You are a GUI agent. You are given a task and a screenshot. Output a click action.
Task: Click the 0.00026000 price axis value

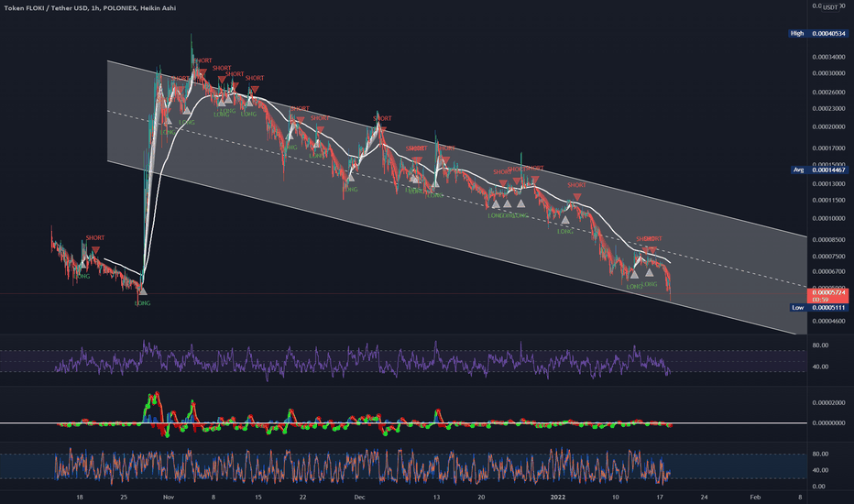coord(828,93)
